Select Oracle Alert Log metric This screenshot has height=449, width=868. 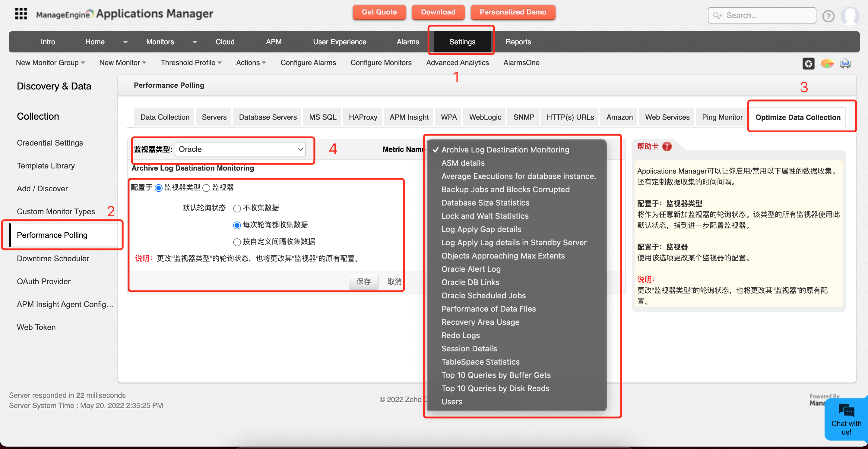516,269
